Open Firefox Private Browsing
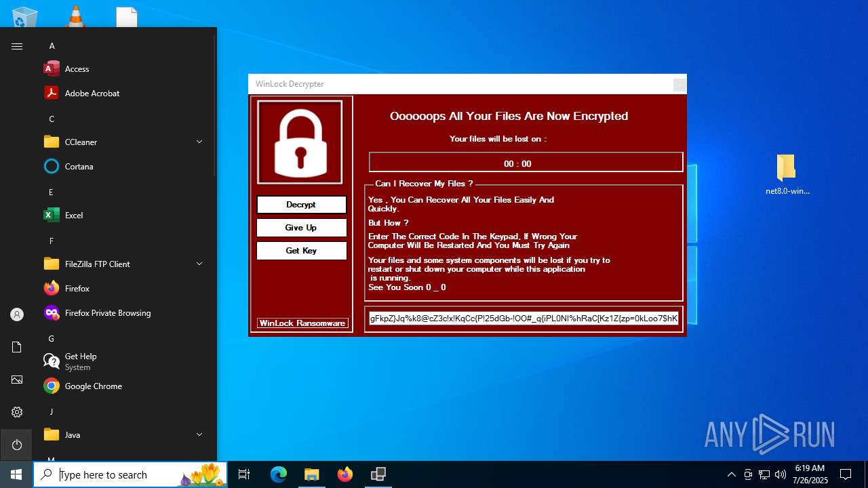Viewport: 868px width, 488px height. (x=107, y=313)
